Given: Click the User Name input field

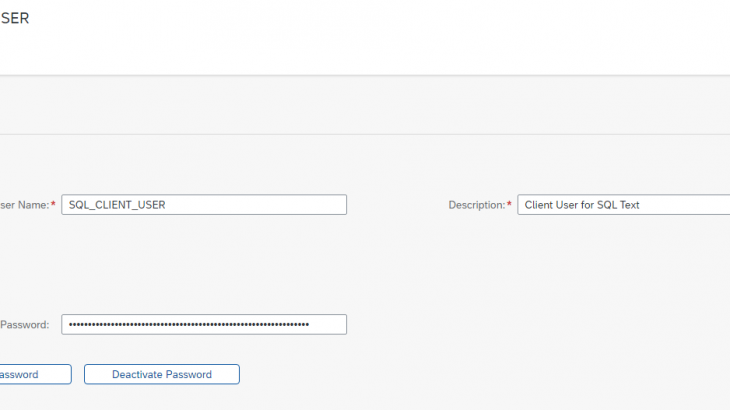Looking at the screenshot, I should (x=204, y=205).
